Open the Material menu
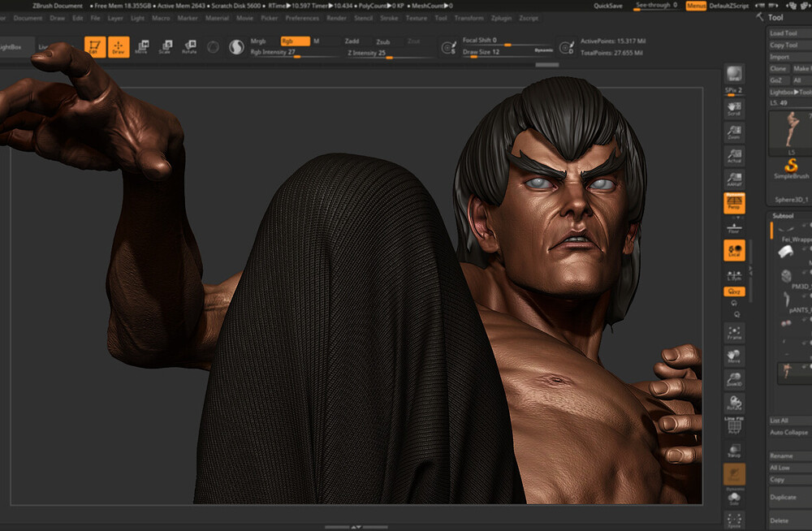Viewport: 812px width, 531px height. 217,18
